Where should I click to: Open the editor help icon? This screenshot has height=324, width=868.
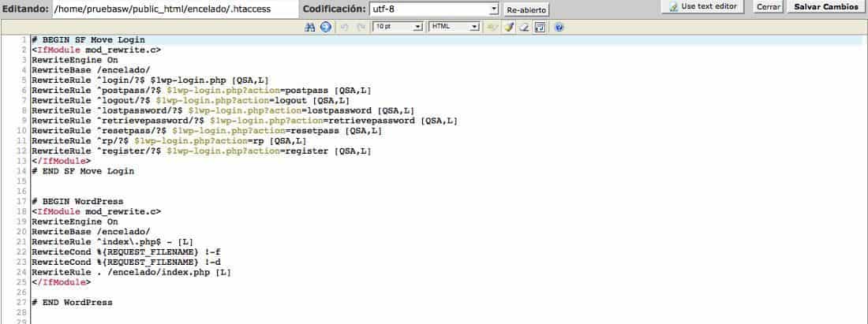click(559, 27)
